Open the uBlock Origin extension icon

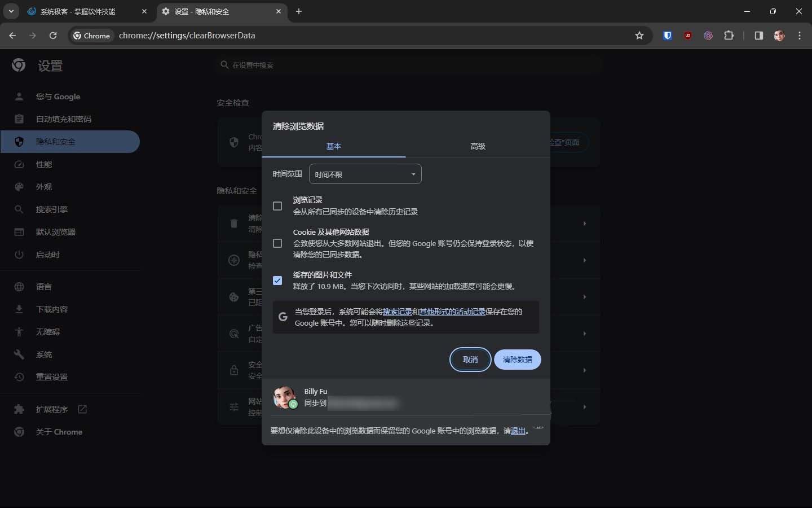688,36
